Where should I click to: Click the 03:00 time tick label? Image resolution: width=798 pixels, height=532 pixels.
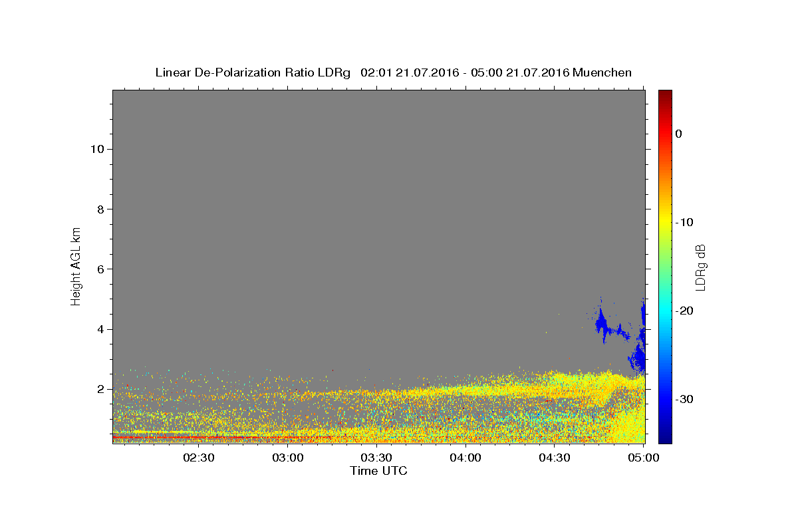click(x=288, y=458)
